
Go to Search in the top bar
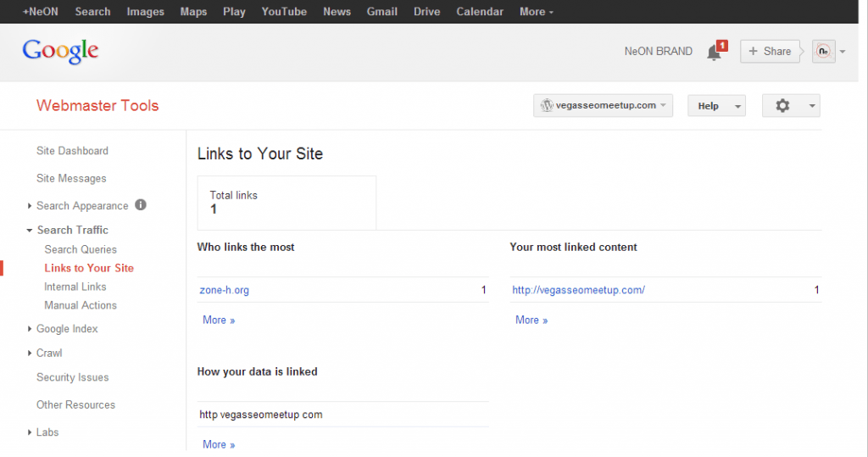click(92, 12)
